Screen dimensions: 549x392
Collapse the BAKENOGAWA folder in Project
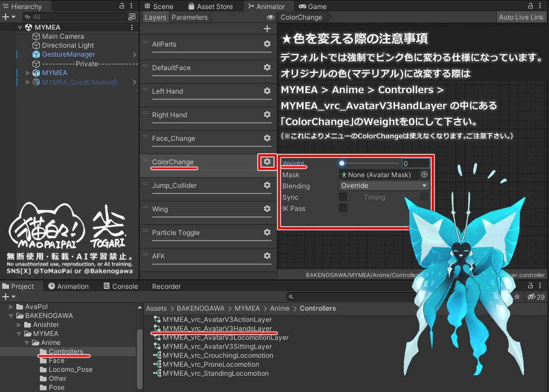(x=11, y=316)
